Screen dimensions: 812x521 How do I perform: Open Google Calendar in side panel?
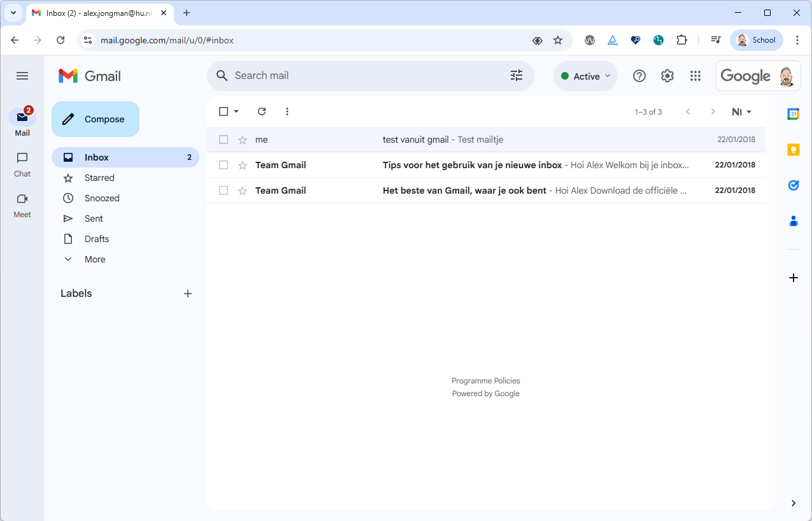click(793, 114)
